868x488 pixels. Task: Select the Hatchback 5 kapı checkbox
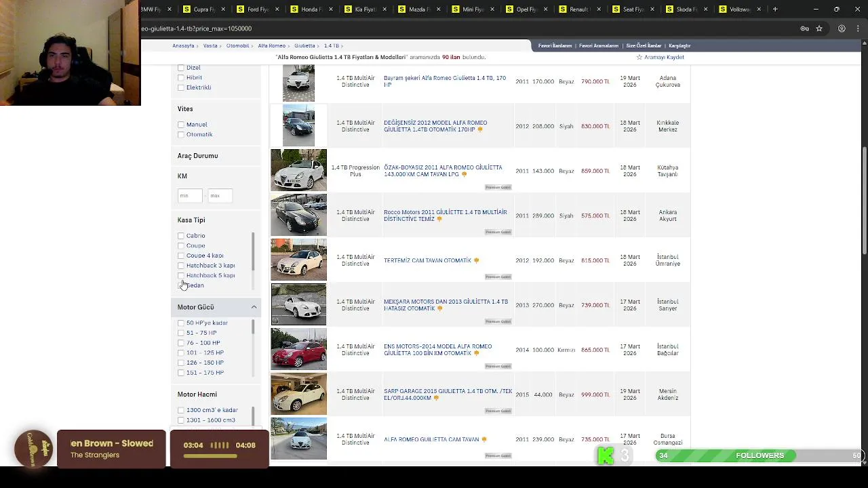(181, 275)
